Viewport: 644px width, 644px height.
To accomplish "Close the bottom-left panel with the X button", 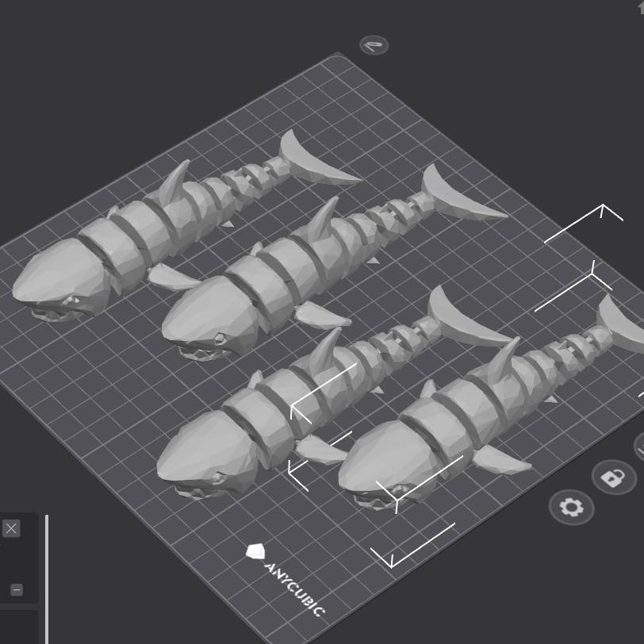I will pyautogui.click(x=11, y=528).
